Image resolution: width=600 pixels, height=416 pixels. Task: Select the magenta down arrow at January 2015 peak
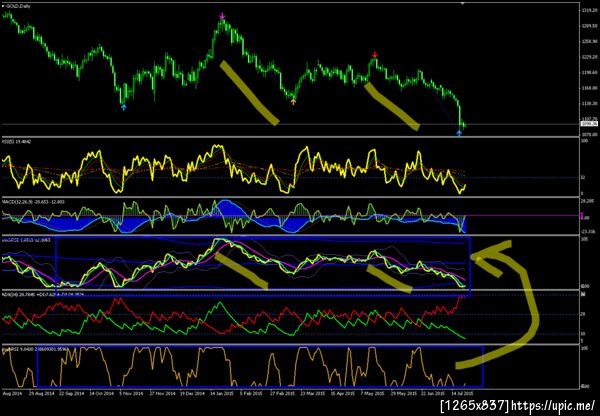[223, 16]
